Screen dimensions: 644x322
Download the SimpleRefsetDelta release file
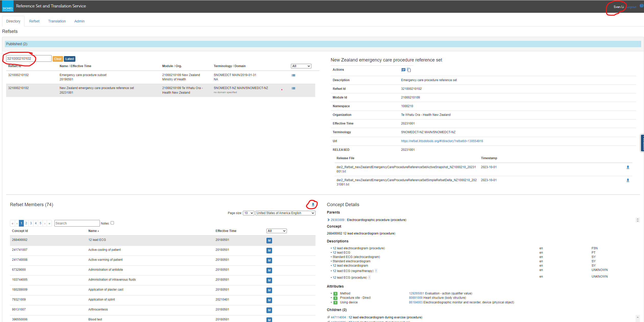[x=628, y=180]
